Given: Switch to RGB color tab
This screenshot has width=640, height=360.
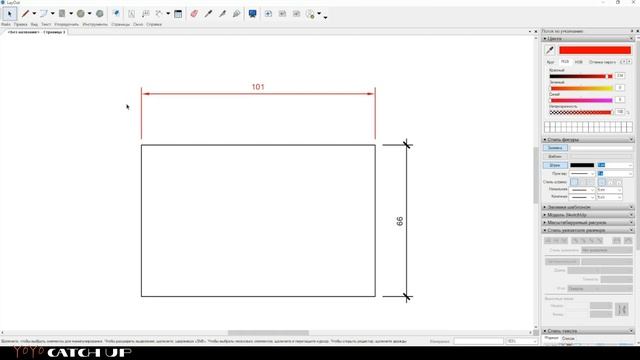Looking at the screenshot, I should [565, 62].
